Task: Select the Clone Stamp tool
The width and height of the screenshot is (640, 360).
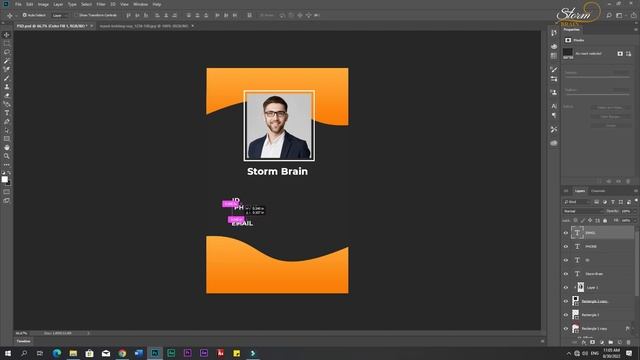Action: coord(7,87)
